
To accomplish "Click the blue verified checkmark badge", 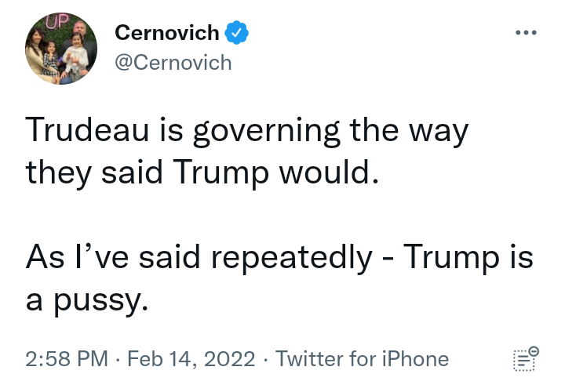I will (237, 33).
